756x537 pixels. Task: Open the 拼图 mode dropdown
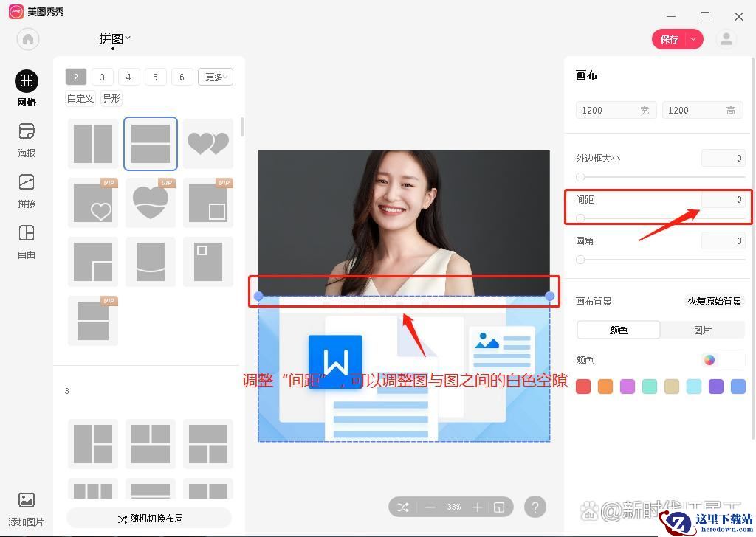pyautogui.click(x=114, y=38)
